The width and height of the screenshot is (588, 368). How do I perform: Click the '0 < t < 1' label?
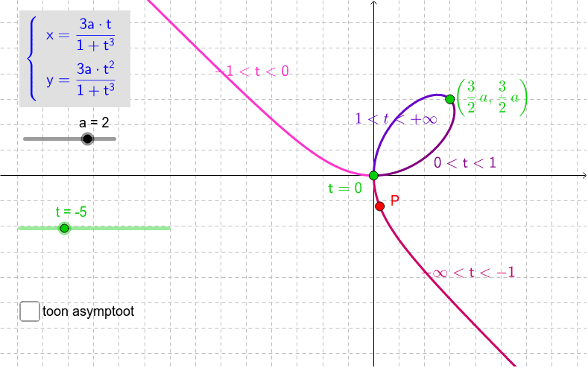[x=465, y=162]
